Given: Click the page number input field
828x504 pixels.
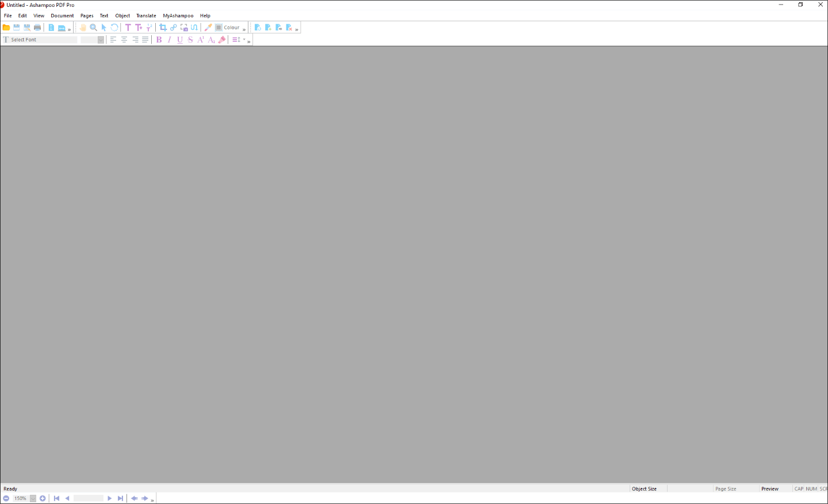Looking at the screenshot, I should click(89, 498).
